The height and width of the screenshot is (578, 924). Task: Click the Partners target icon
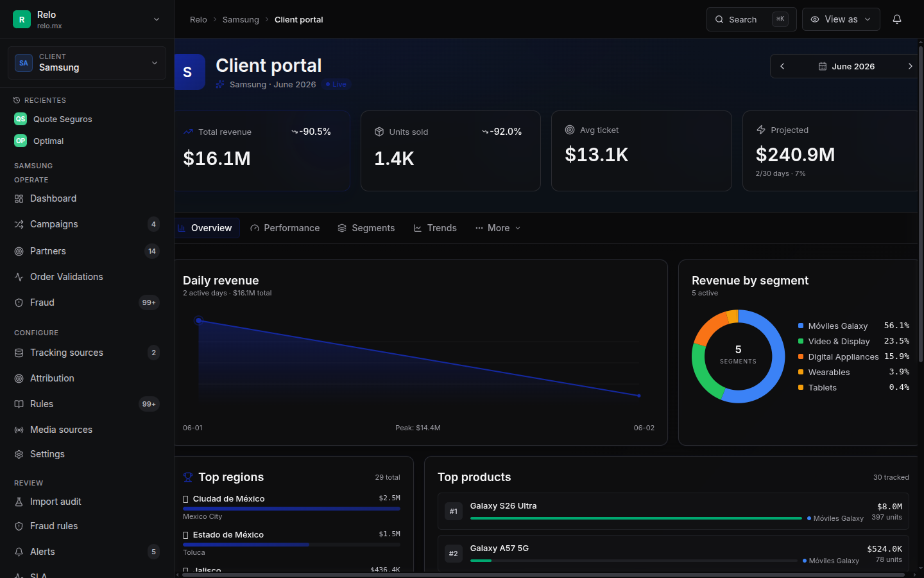point(19,251)
